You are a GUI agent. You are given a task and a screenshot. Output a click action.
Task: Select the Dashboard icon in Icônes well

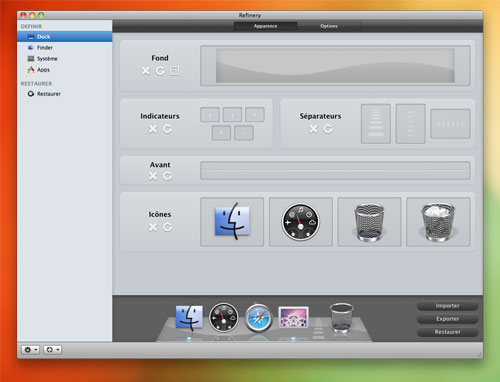coord(301,222)
